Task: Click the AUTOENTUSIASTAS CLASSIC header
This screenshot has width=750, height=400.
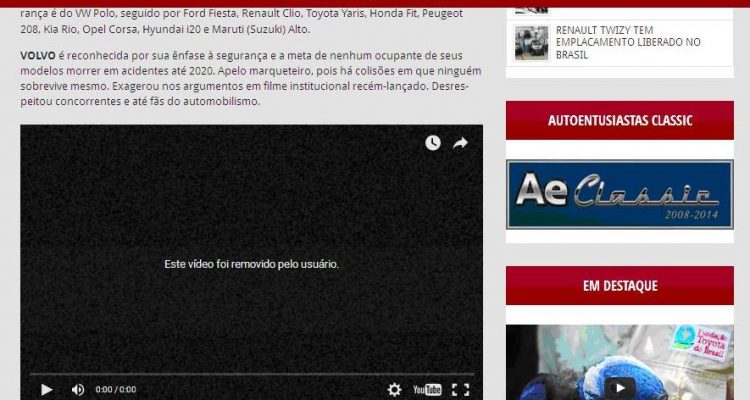Action: pyautogui.click(x=619, y=120)
